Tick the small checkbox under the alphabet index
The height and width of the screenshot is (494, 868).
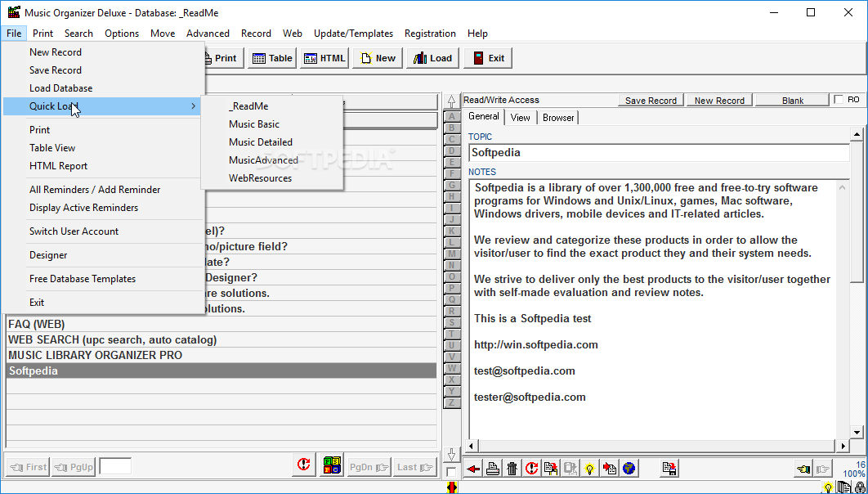pyautogui.click(x=452, y=473)
